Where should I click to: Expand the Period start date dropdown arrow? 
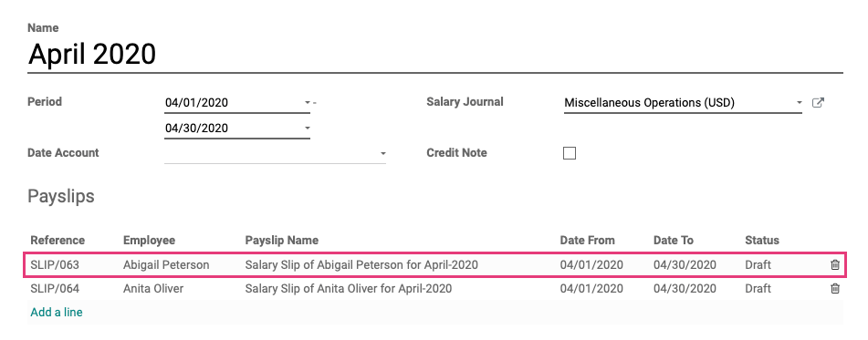308,103
